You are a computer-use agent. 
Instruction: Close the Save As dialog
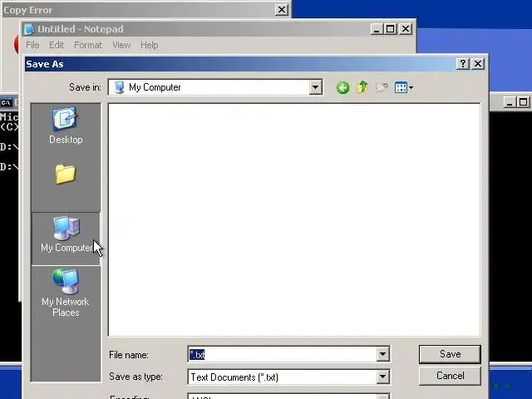[x=478, y=63]
